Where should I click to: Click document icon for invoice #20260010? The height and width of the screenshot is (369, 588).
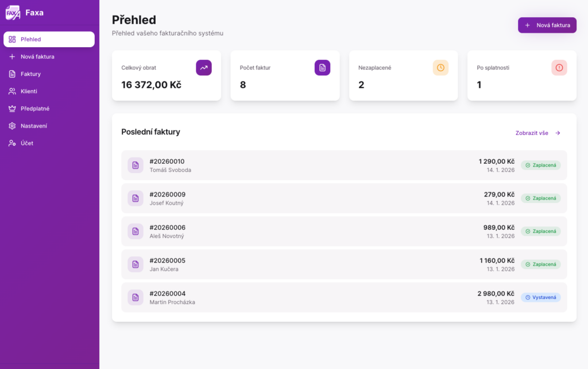pyautogui.click(x=136, y=166)
